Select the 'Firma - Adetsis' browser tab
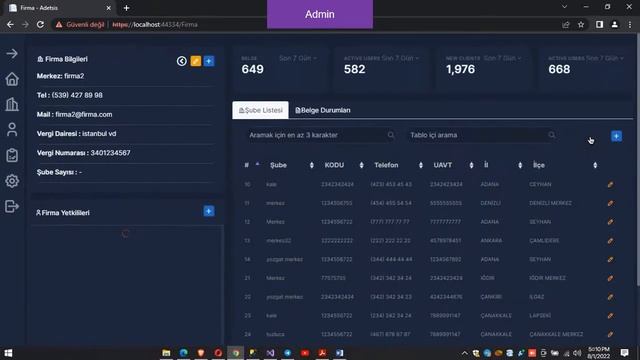Viewport: 640px width, 360px height. [59, 8]
